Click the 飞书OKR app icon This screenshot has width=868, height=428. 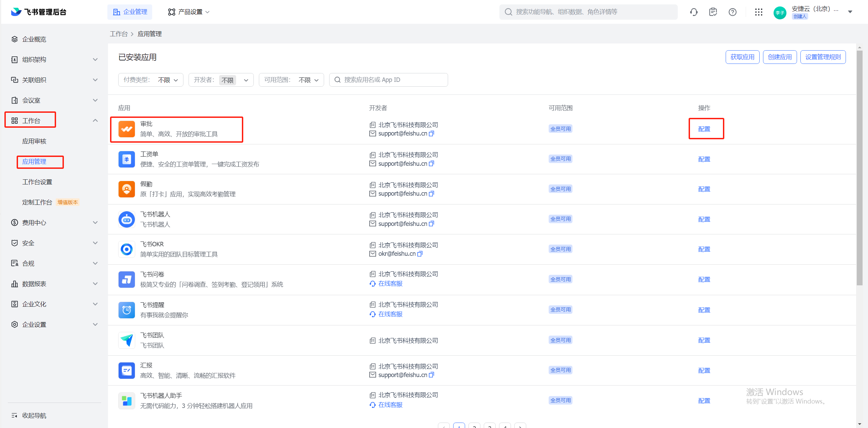pyautogui.click(x=127, y=249)
